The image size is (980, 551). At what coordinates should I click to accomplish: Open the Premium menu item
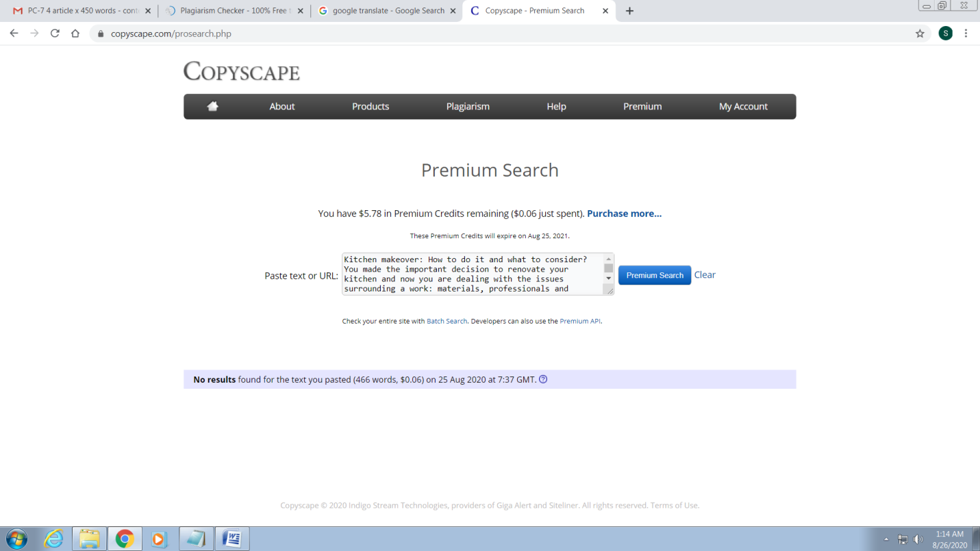click(x=642, y=107)
